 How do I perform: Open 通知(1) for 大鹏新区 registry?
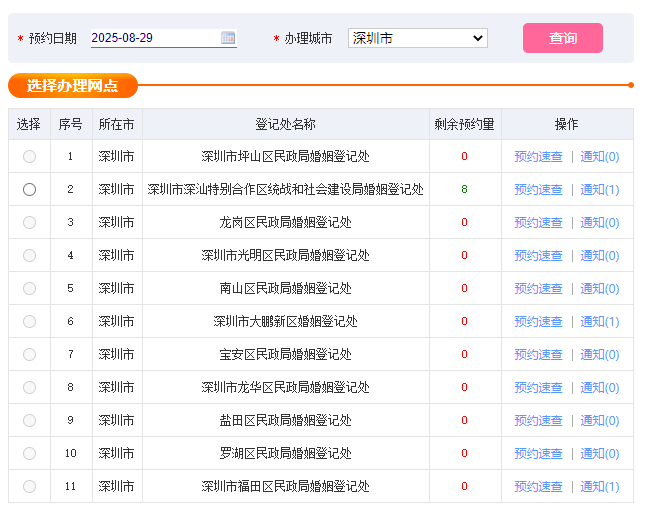pyautogui.click(x=600, y=321)
